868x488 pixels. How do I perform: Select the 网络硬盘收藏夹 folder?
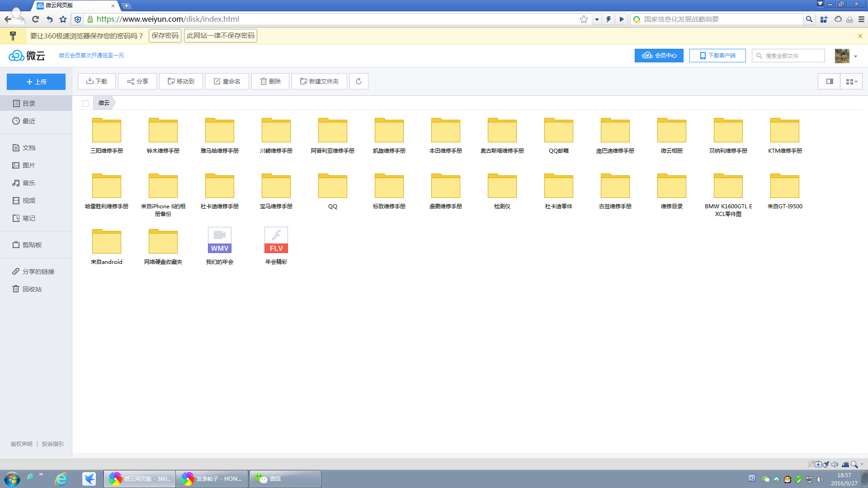[x=163, y=247]
